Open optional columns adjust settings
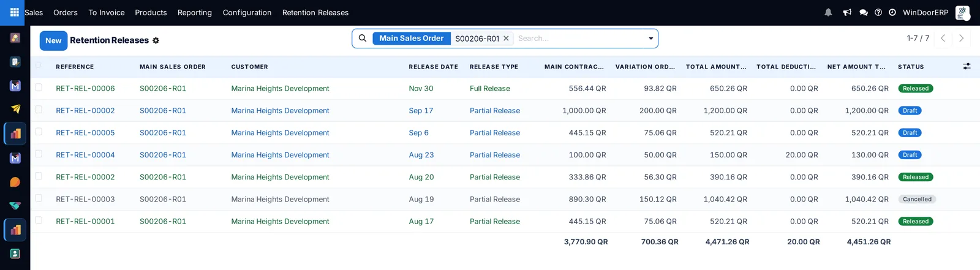This screenshot has width=980, height=270. tap(967, 66)
